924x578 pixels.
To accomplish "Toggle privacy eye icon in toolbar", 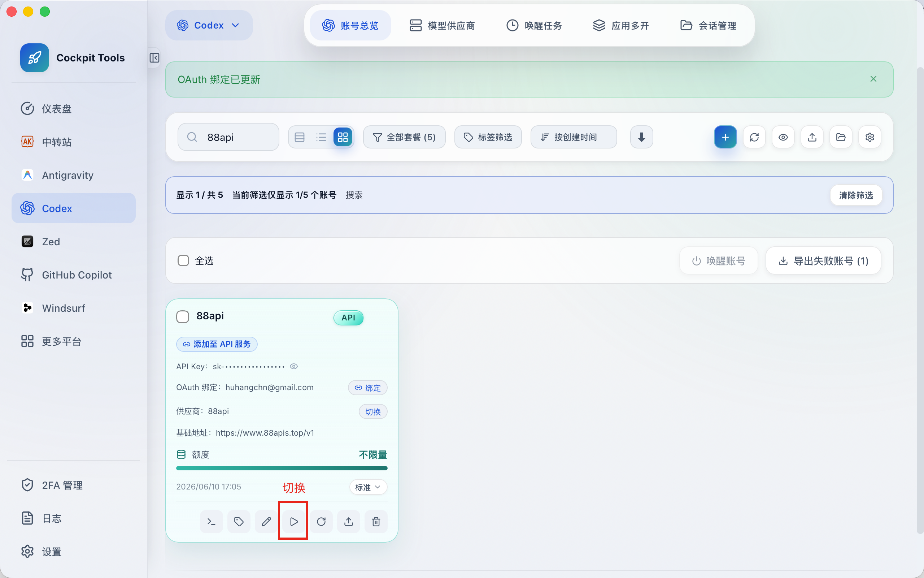I will [783, 137].
